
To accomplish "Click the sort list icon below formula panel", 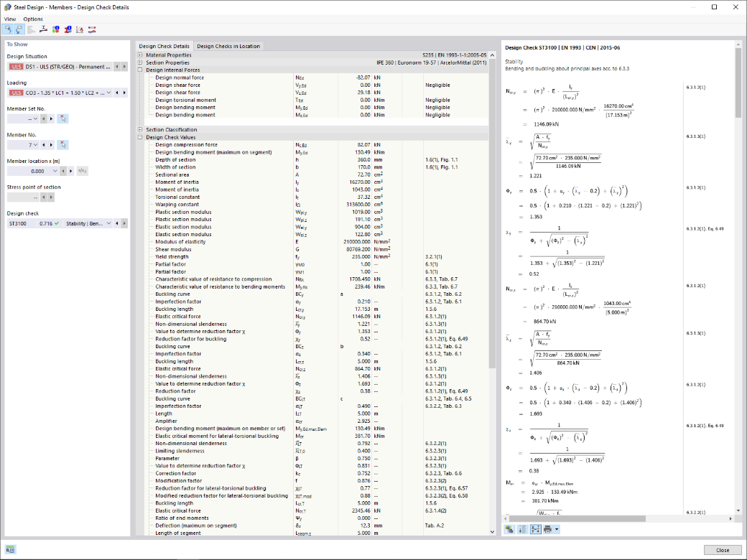I will pyautogui.click(x=522, y=529).
